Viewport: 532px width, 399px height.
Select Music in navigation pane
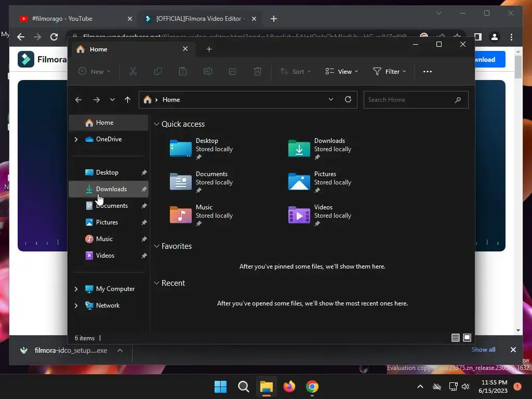109,239
